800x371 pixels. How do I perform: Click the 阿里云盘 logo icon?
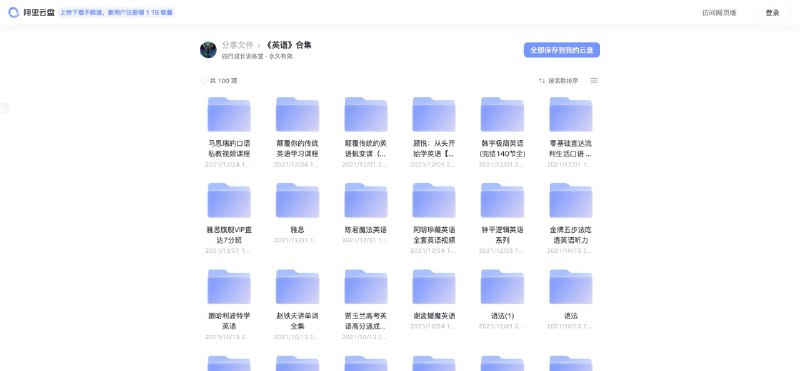[14, 13]
